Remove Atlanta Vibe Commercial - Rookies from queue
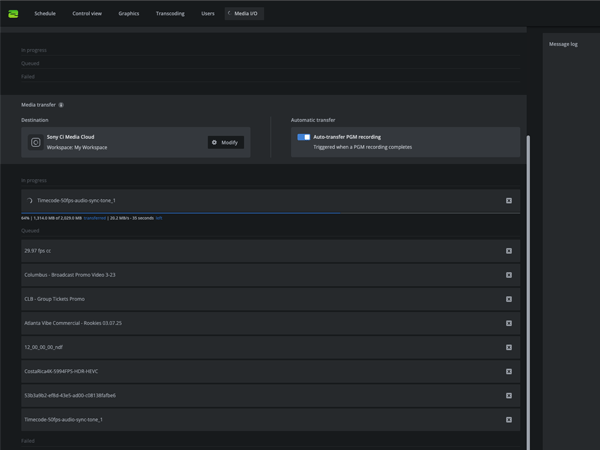 point(509,323)
